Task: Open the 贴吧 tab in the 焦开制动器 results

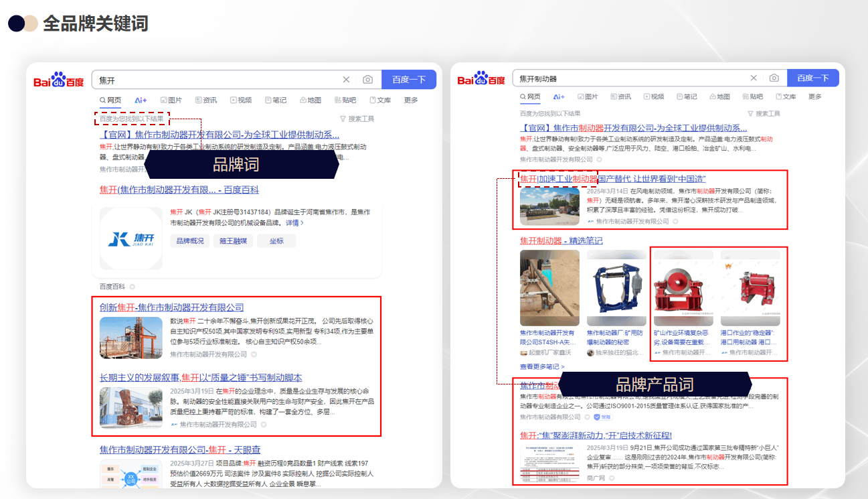Action: [x=752, y=97]
